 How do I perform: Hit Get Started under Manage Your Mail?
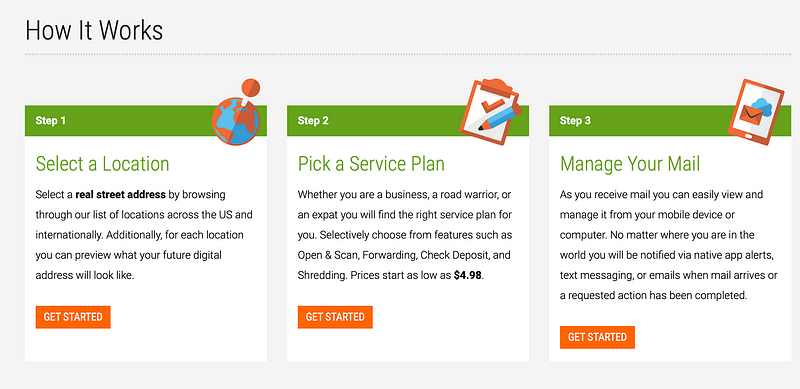(x=597, y=337)
